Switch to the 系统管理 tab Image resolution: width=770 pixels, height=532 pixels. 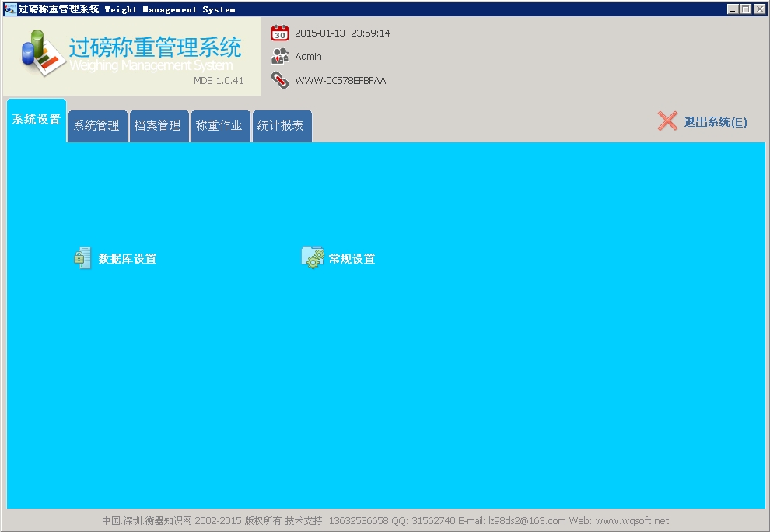point(97,126)
